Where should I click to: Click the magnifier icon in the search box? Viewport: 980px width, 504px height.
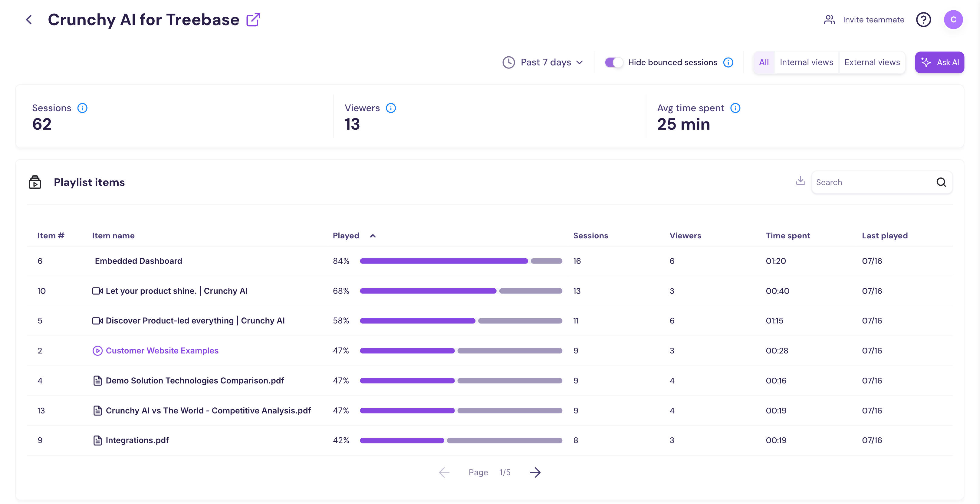coord(941,182)
